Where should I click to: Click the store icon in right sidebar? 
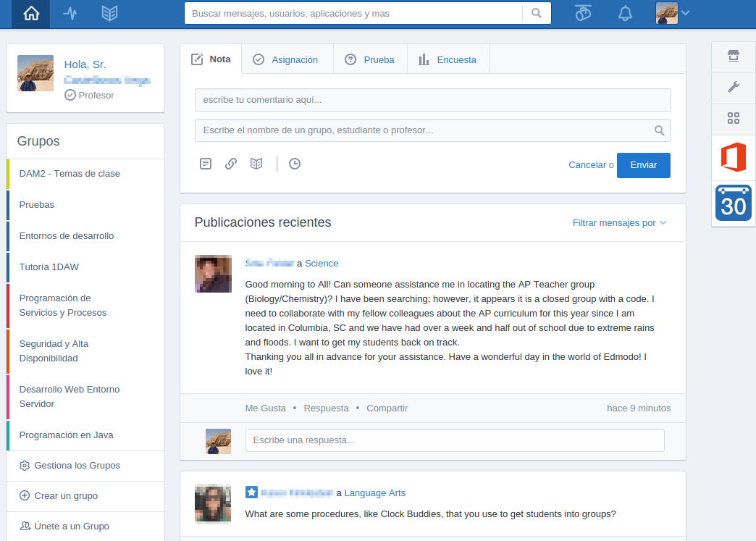[733, 57]
